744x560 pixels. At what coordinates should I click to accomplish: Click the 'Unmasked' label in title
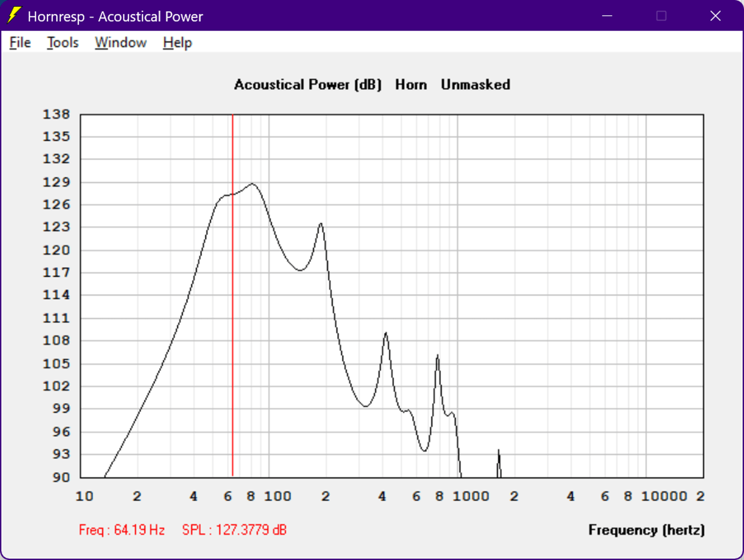tap(475, 85)
